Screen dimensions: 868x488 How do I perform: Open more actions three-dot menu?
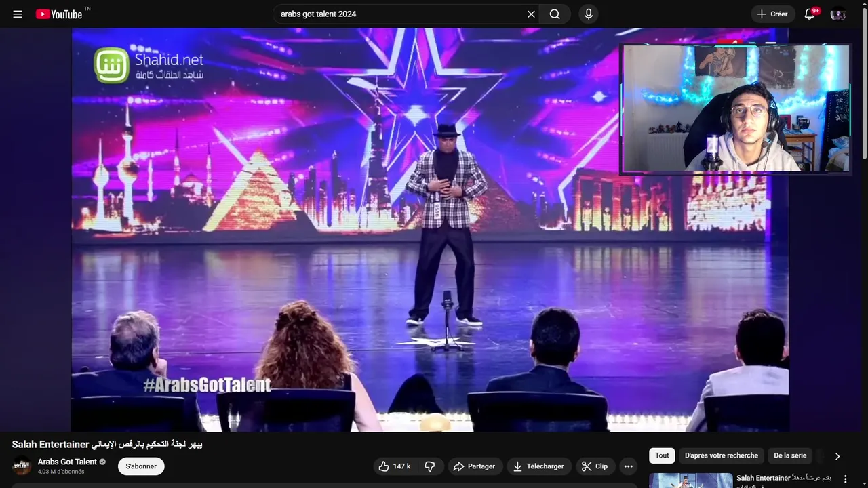pyautogui.click(x=629, y=466)
